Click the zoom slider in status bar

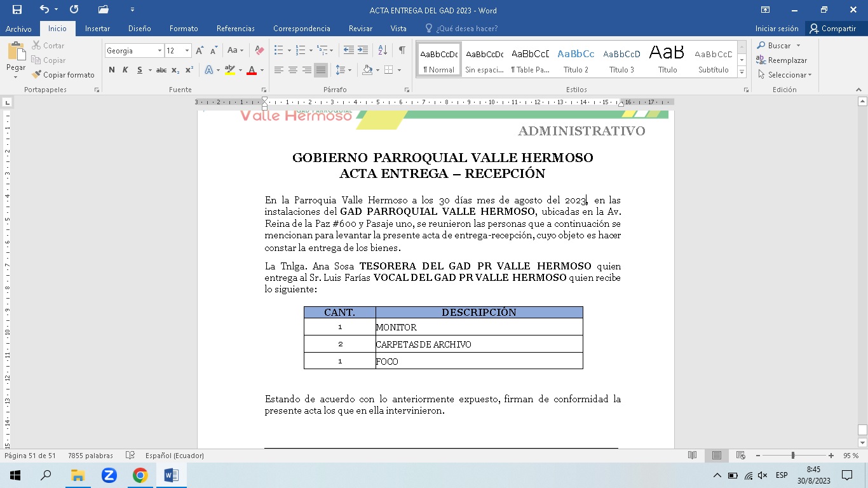pyautogui.click(x=793, y=456)
